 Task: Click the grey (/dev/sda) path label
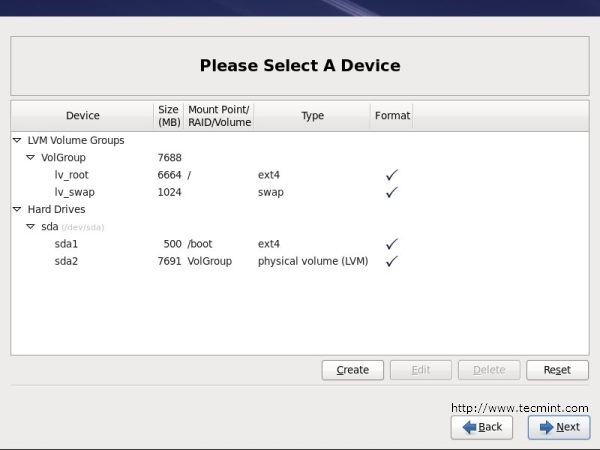pos(83,227)
